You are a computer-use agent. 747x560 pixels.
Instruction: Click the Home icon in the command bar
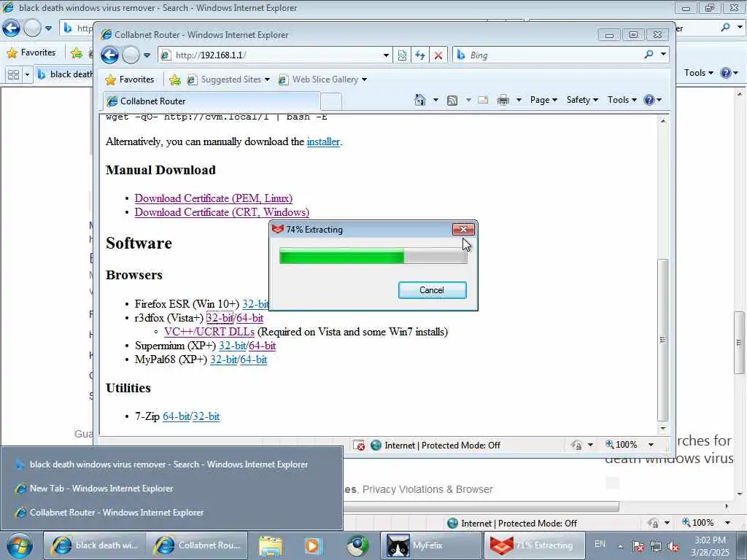click(419, 100)
